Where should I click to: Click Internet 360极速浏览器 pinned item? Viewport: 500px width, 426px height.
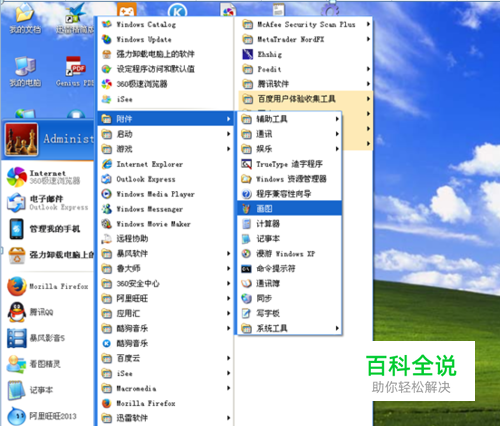[x=49, y=177]
